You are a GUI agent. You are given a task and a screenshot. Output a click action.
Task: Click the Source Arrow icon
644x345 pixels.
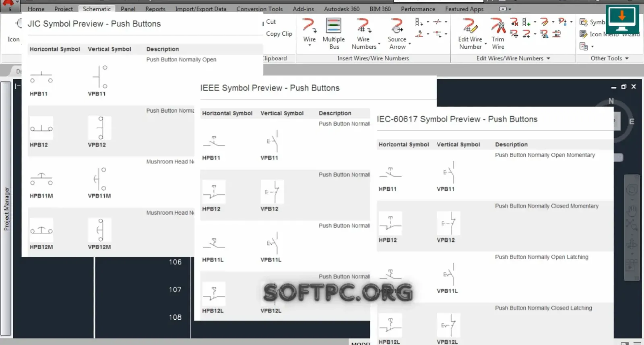[397, 25]
